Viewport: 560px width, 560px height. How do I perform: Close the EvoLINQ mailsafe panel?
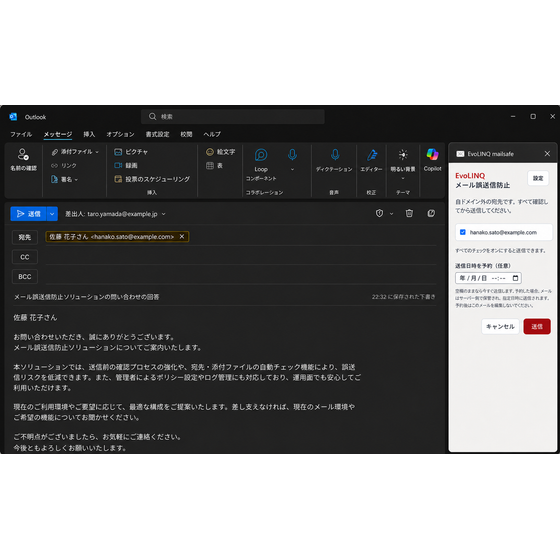[547, 154]
